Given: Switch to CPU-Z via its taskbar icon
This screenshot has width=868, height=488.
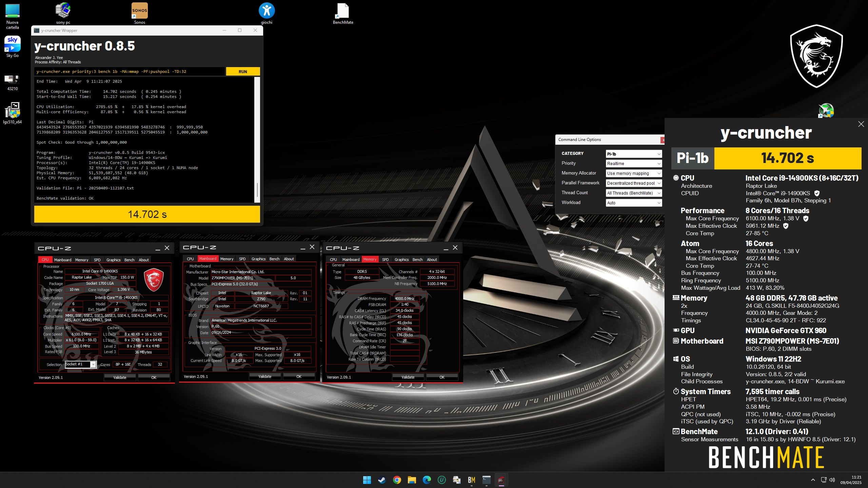Looking at the screenshot, I should coord(501,480).
